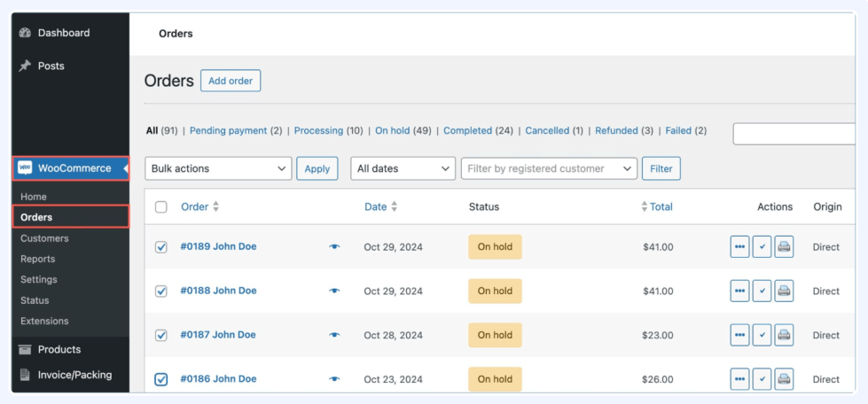Click the Add order button
Screen dimensions: 868x404
pos(231,81)
